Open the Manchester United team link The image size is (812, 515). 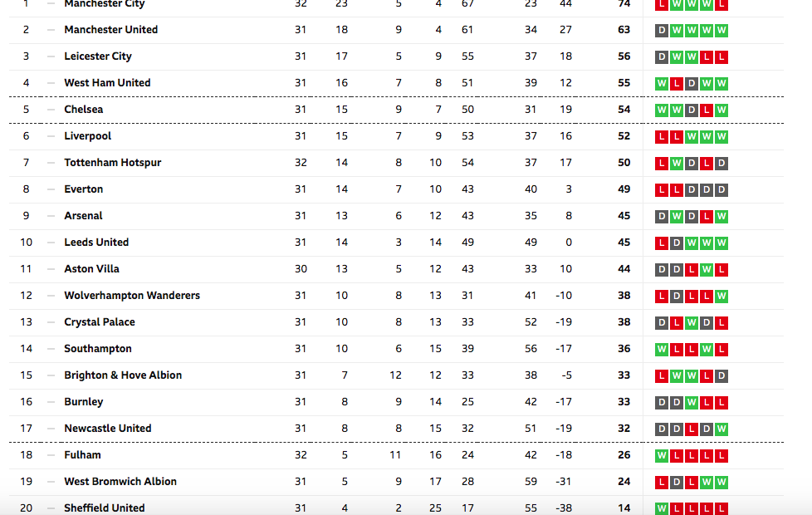tap(110, 30)
